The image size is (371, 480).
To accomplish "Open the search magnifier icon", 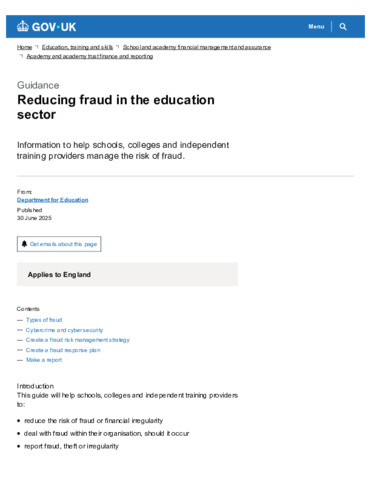I will 343,27.
